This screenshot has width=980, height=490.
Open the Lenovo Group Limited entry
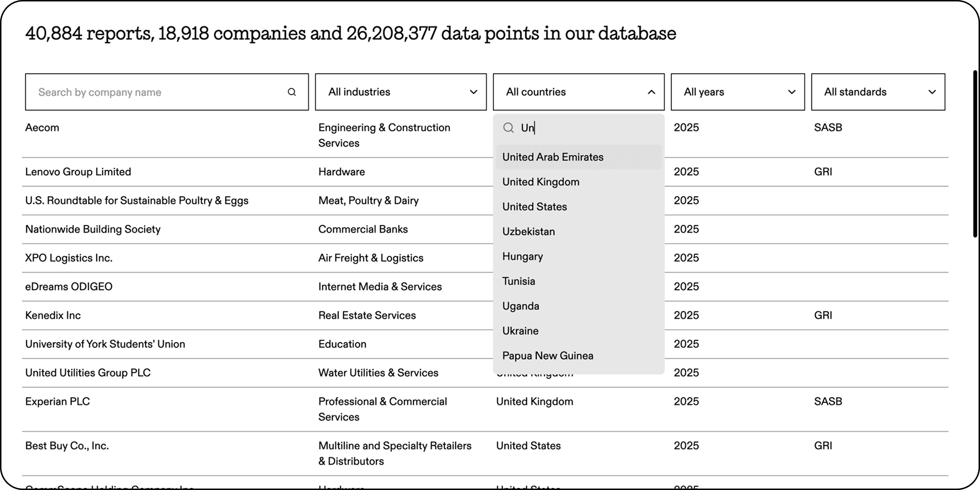pyautogui.click(x=78, y=172)
